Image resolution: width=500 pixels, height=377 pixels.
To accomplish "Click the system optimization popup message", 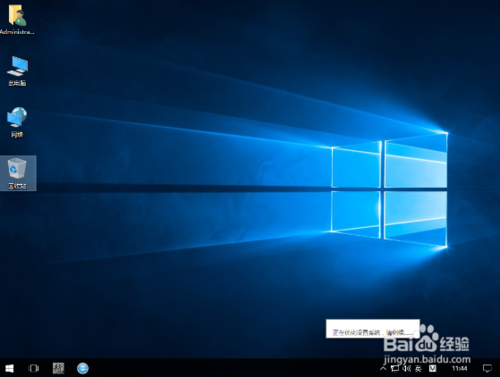I will 373,329.
